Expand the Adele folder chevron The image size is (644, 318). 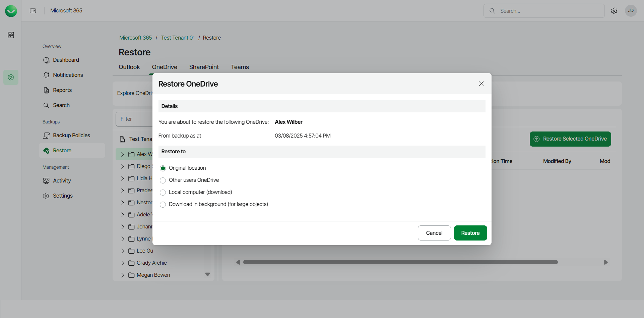[123, 215]
